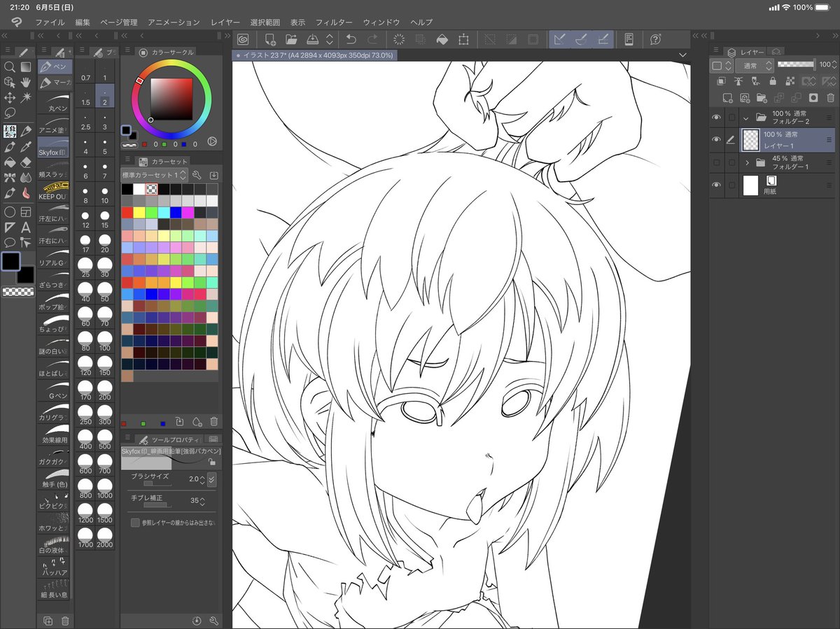
Task: Collapse the フォルダー2 layer folder
Action: click(746, 118)
